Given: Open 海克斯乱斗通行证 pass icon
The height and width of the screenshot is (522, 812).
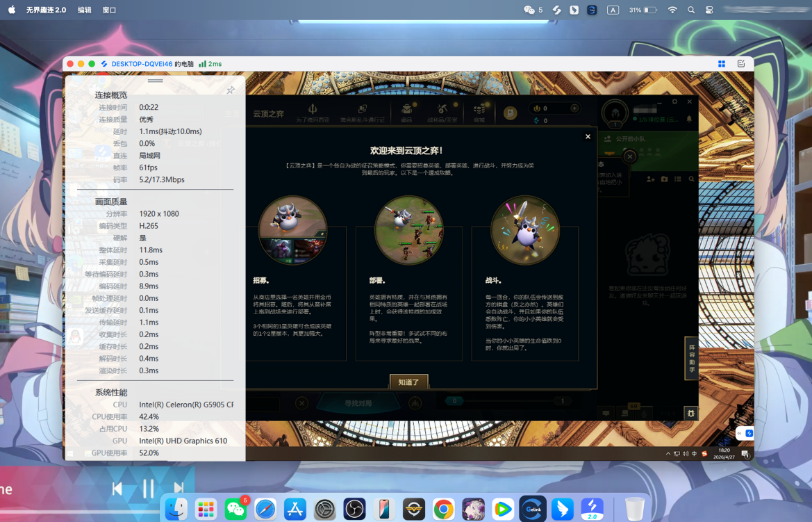Looking at the screenshot, I should coord(363,109).
